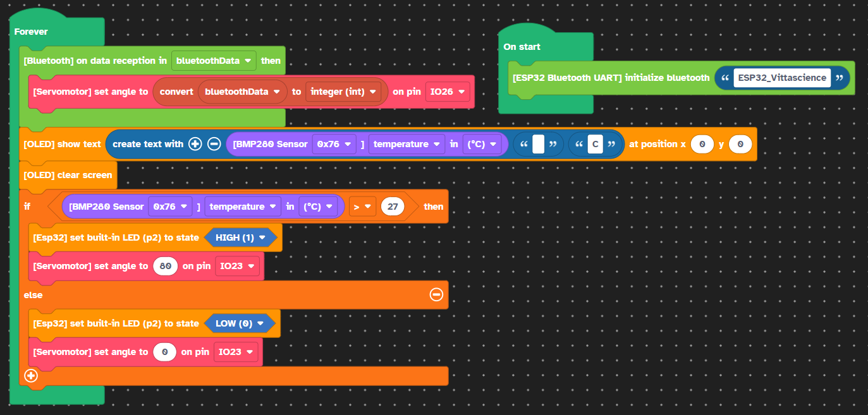868x415 pixels.
Task: Select the OLED clear screen block
Action: (68, 175)
